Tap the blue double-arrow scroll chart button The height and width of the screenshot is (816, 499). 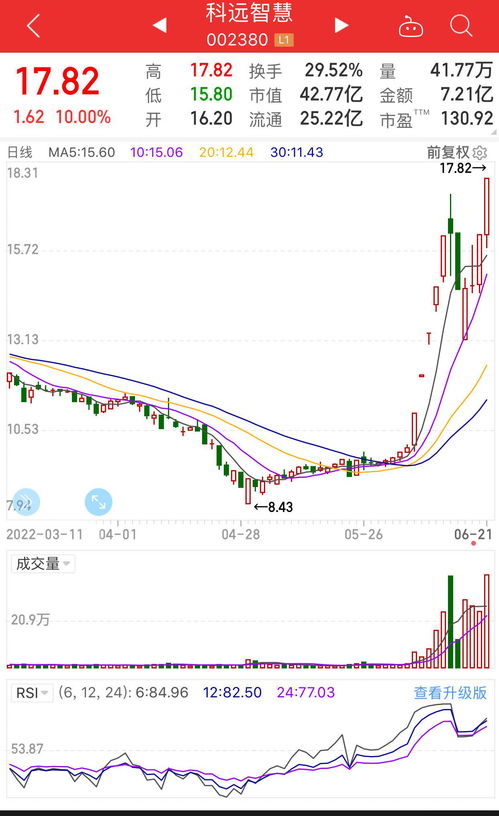[25, 502]
